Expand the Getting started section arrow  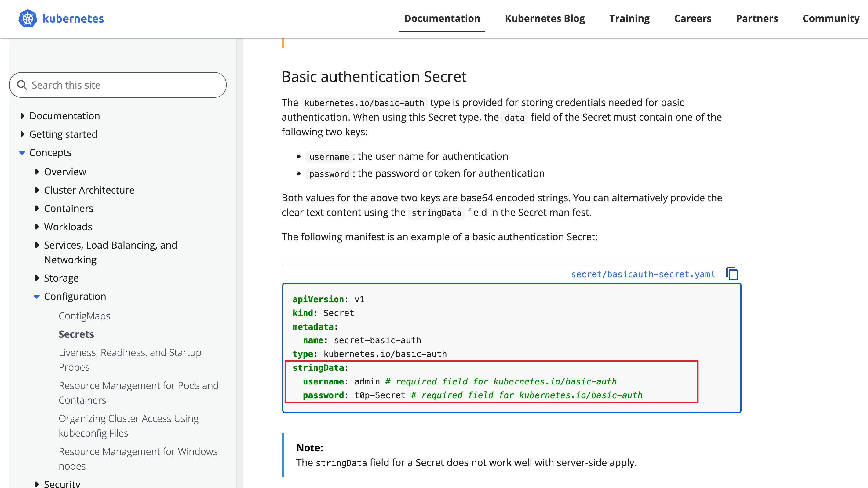tap(22, 134)
